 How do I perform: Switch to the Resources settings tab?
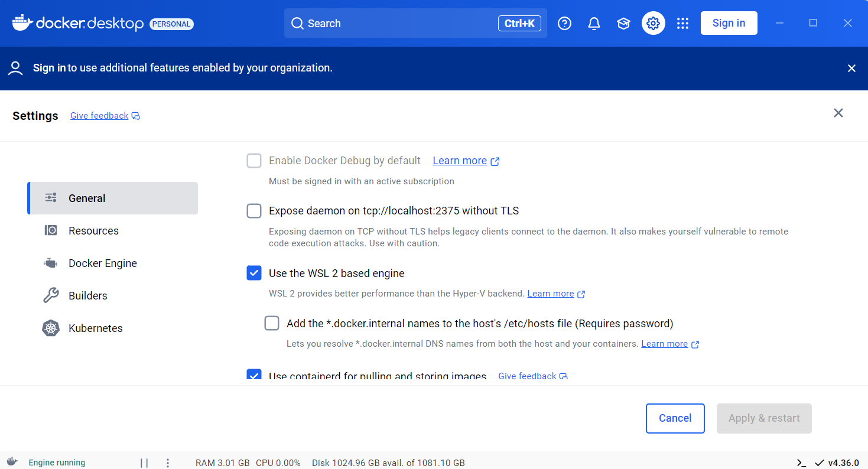112,230
